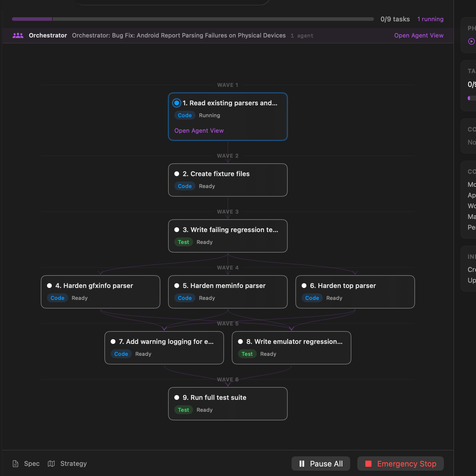Select the 4. Harden gfxinfo parser card

point(101,292)
